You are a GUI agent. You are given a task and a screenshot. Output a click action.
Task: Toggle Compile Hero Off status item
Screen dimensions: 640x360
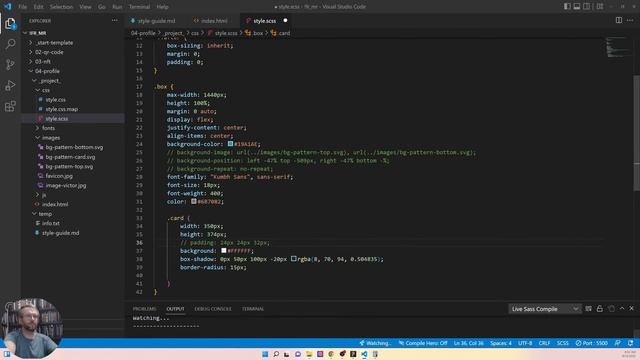(423, 343)
